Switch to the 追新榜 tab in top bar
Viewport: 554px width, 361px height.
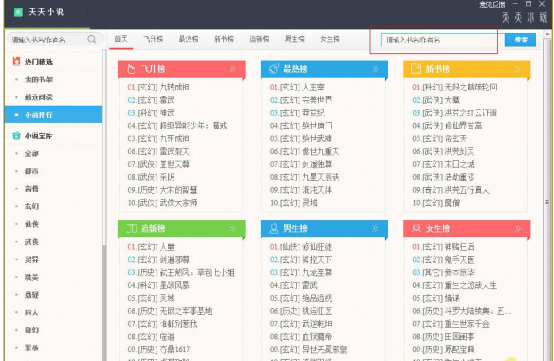pos(259,39)
